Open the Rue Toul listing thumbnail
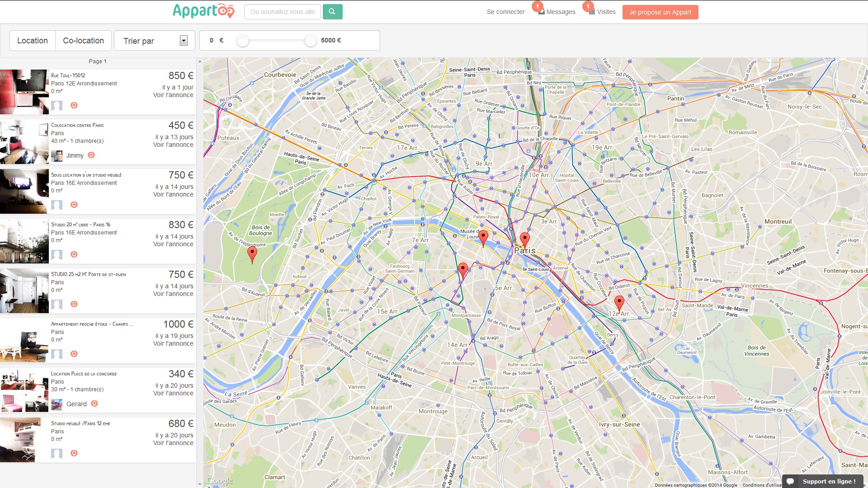Image resolution: width=868 pixels, height=488 pixels. pyautogui.click(x=24, y=92)
